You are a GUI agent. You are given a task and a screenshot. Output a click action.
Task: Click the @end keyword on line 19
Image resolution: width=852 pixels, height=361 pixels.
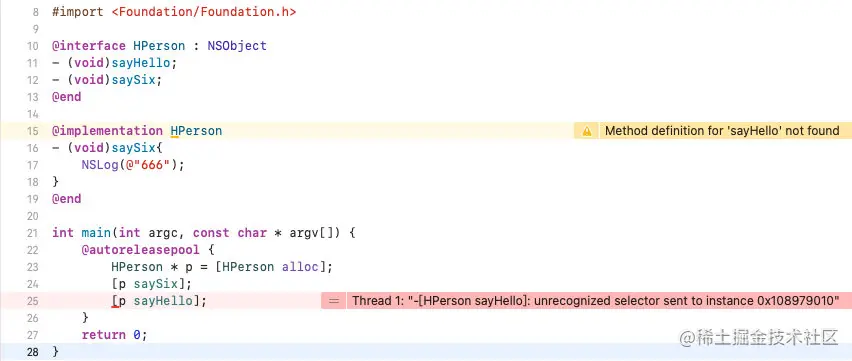[x=67, y=199]
